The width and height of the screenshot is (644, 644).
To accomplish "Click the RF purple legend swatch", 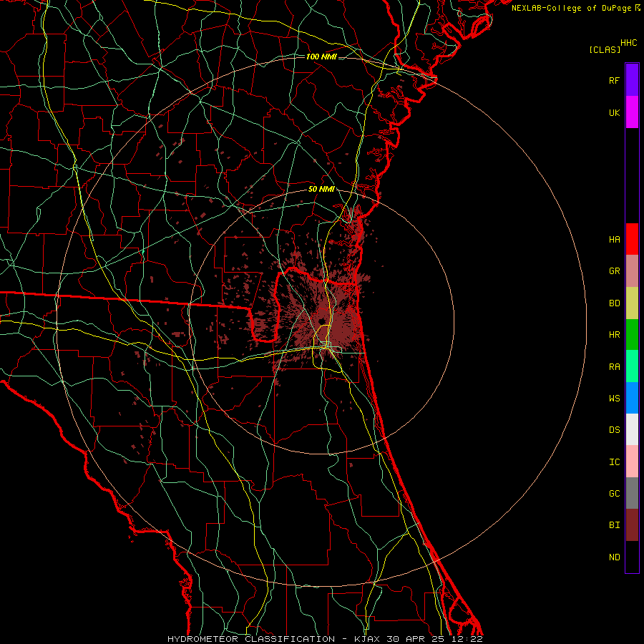I will (632, 80).
